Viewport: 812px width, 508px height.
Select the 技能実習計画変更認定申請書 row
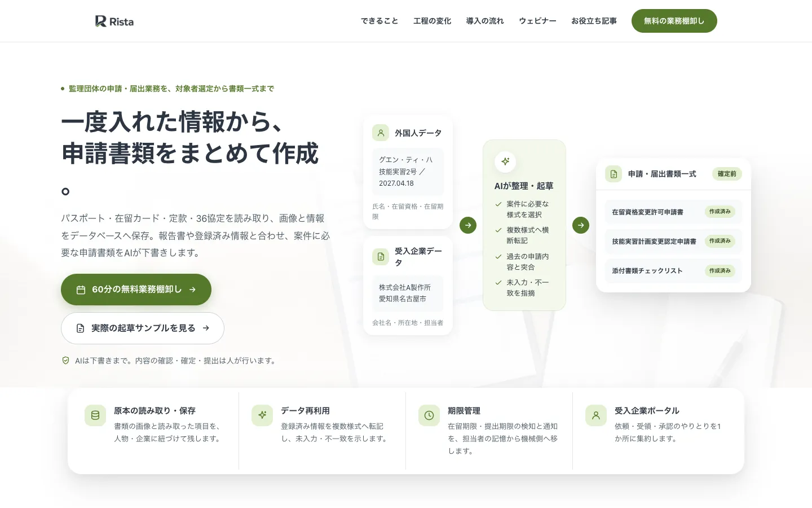pos(673,241)
